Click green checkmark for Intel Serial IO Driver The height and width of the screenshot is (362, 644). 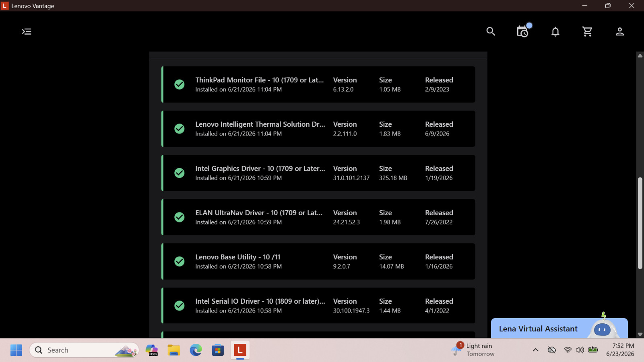click(x=180, y=306)
